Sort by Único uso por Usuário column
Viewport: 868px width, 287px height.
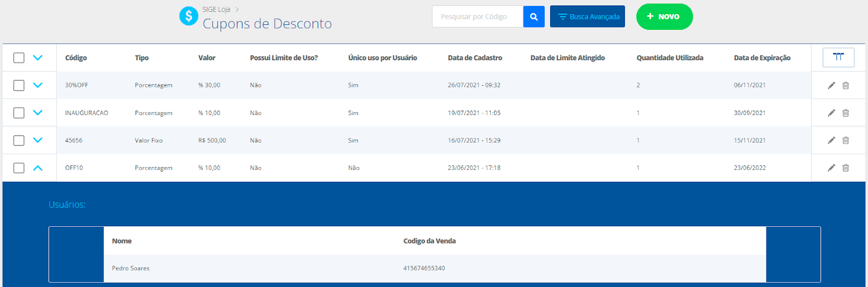point(382,58)
